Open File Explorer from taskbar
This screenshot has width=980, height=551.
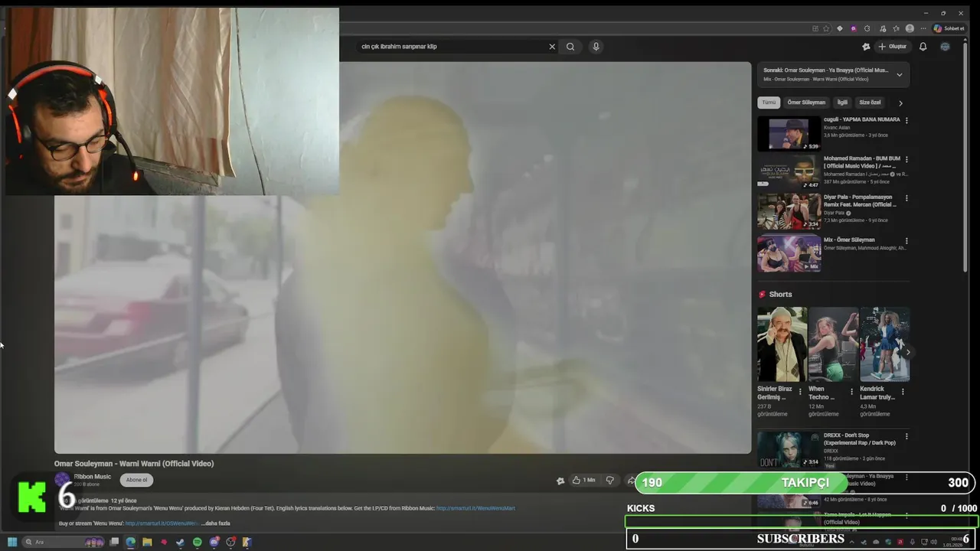(147, 542)
